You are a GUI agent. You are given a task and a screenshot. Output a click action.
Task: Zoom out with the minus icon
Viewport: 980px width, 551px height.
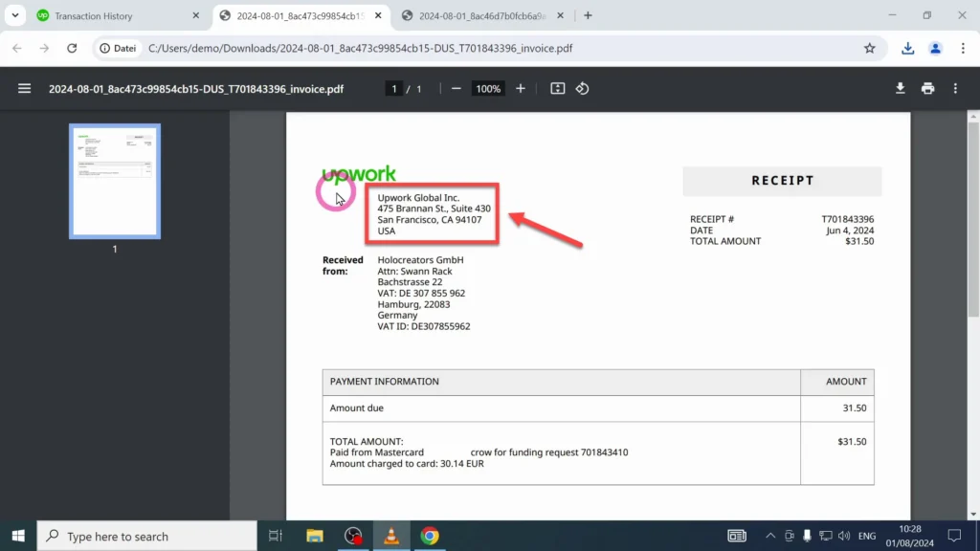point(457,89)
